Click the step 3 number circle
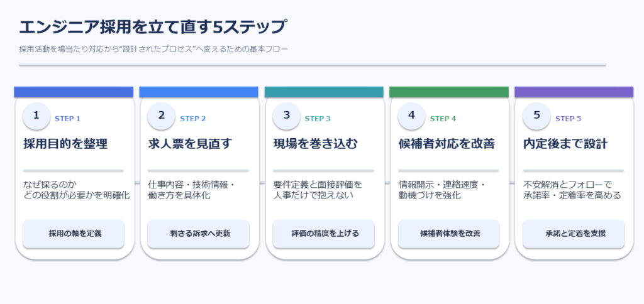The image size is (644, 304). [x=287, y=116]
